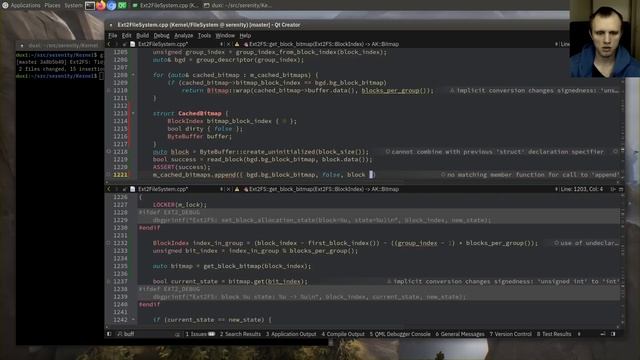Open lower editor get_block_bitmap symbol dropdown

coord(321,189)
